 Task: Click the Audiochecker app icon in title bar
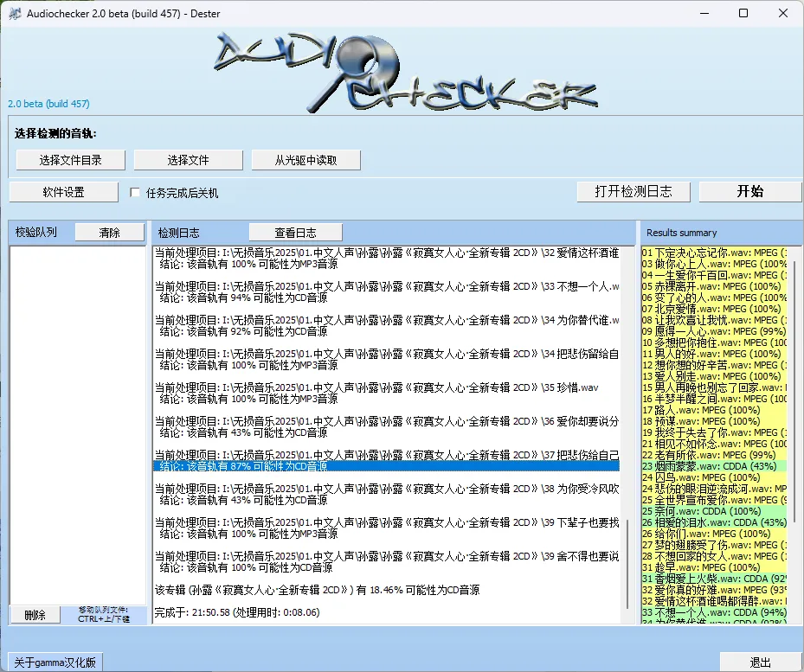(x=15, y=14)
